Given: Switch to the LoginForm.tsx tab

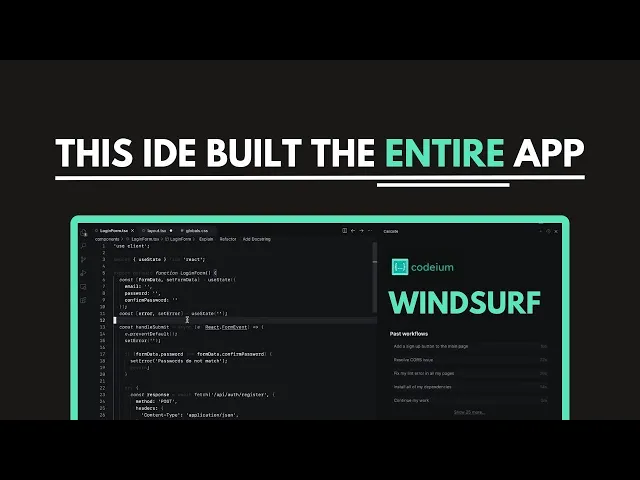Looking at the screenshot, I should coord(114,231).
